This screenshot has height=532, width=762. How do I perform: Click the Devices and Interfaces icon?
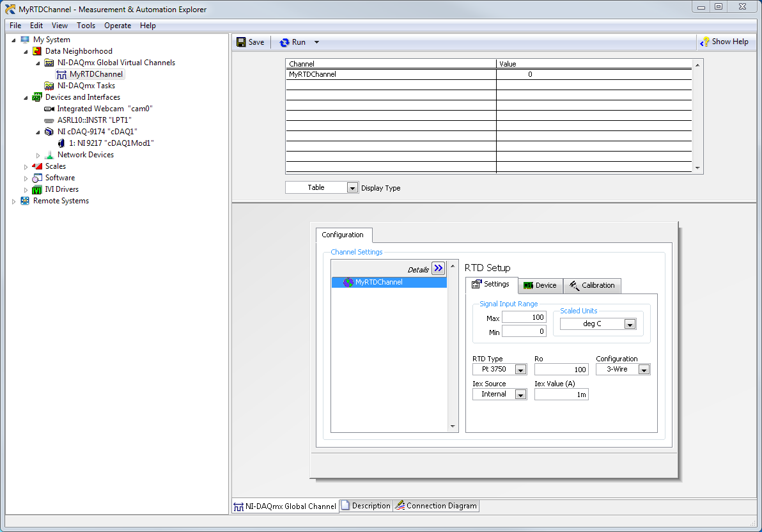pyautogui.click(x=37, y=97)
